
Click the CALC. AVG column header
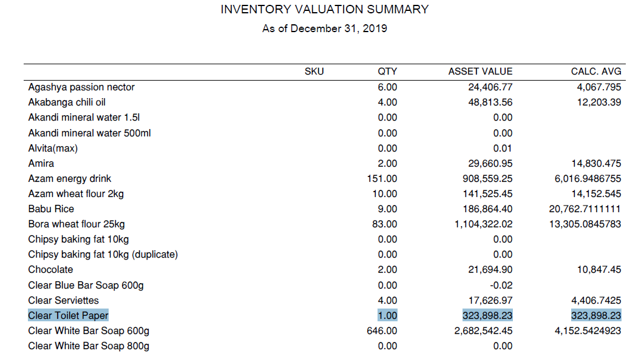(x=592, y=72)
